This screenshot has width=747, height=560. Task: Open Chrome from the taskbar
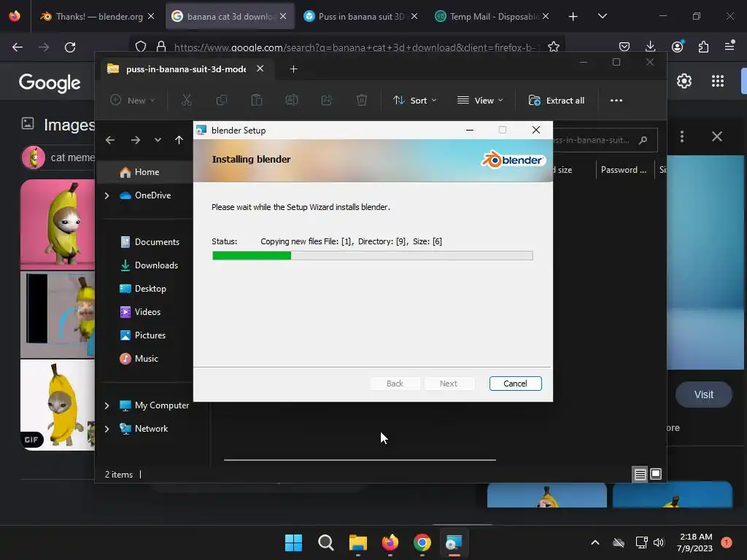422,542
